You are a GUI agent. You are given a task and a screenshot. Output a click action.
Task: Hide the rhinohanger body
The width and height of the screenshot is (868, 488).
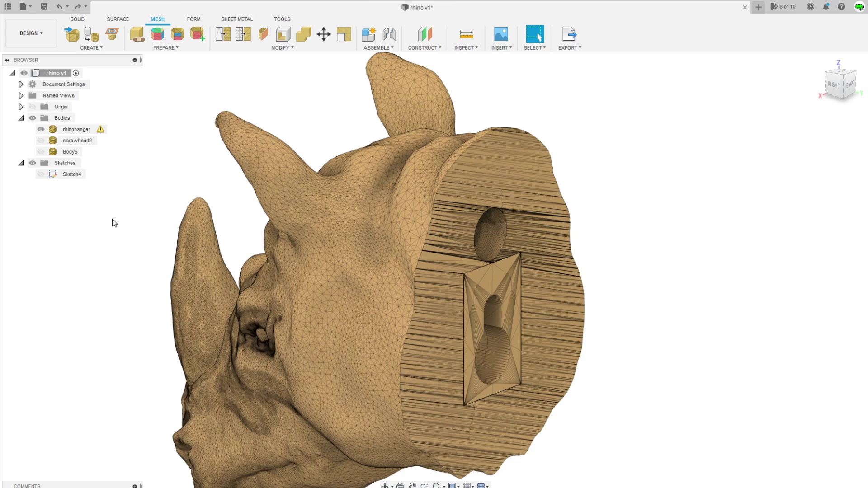[41, 129]
